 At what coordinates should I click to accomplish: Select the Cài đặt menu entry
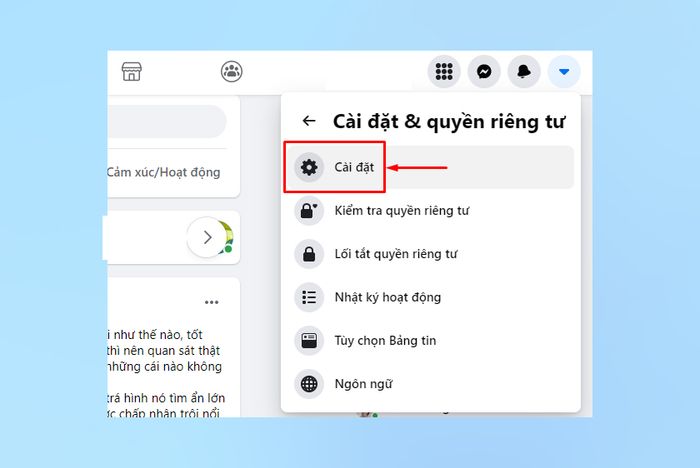click(430, 167)
